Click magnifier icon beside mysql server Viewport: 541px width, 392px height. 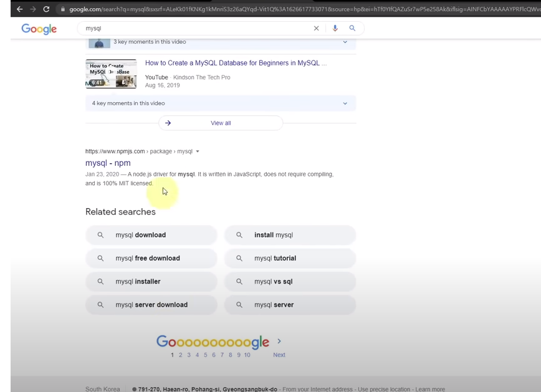pos(239,305)
